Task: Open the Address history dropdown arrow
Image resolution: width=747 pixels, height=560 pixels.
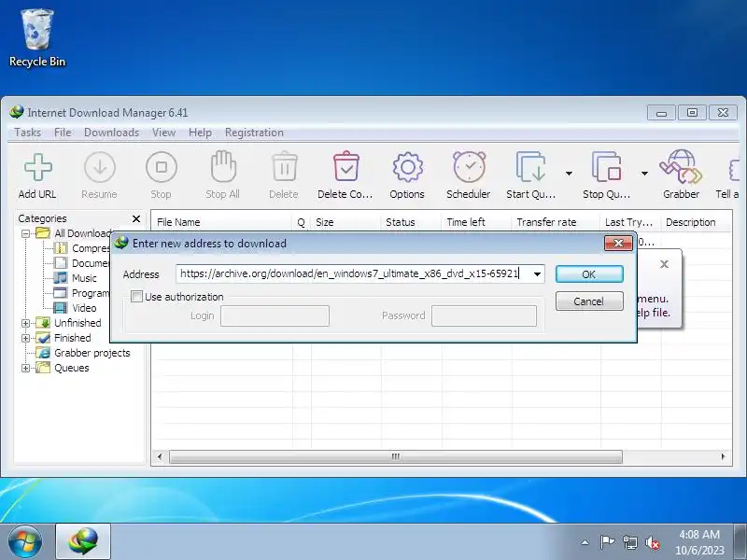Action: tap(537, 273)
